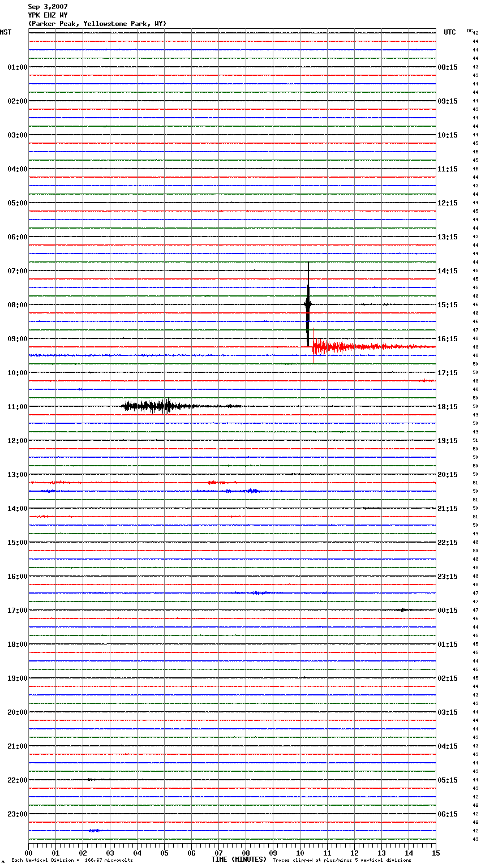481x868 pixels.
Task: Click the UTC label "18:15"
Action: click(448, 407)
